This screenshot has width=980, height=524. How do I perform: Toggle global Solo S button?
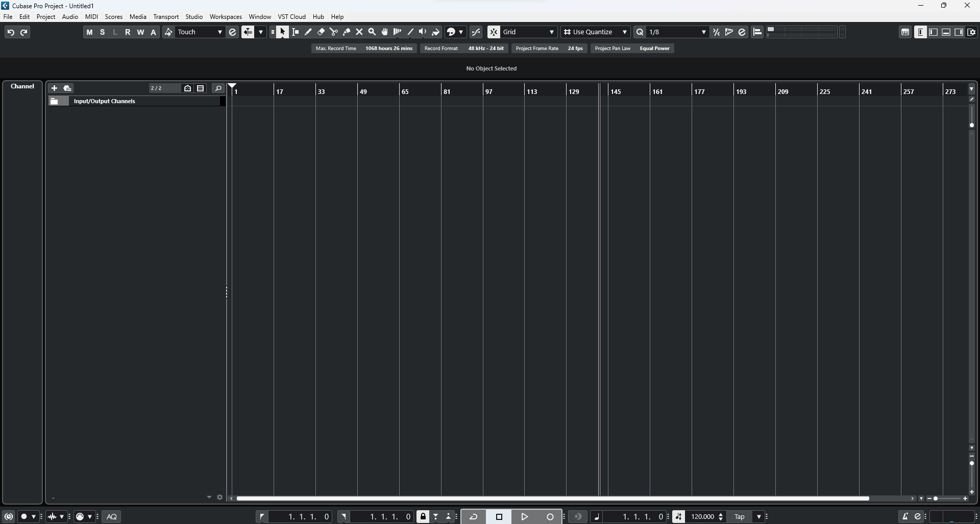click(x=103, y=32)
